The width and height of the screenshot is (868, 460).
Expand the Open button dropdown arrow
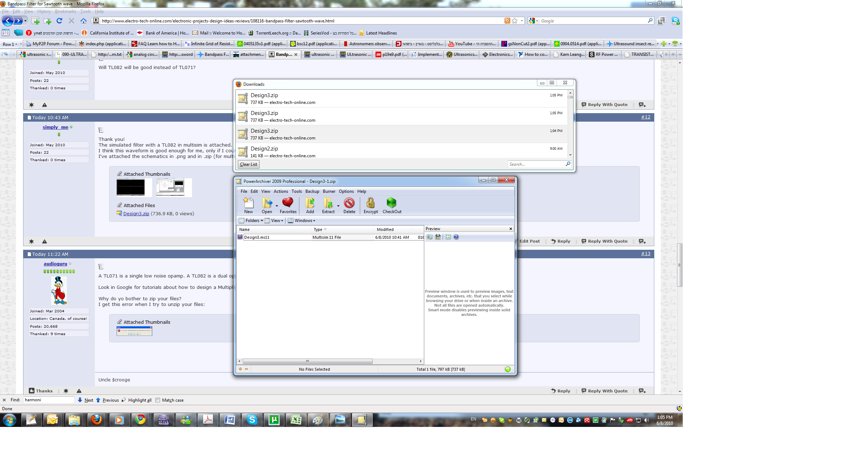point(277,206)
